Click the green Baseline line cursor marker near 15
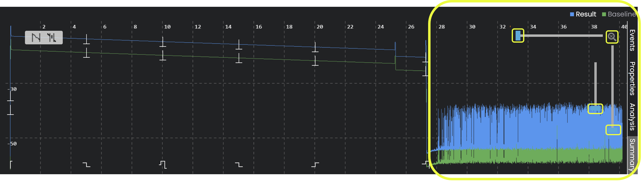 pyautogui.click(x=239, y=58)
